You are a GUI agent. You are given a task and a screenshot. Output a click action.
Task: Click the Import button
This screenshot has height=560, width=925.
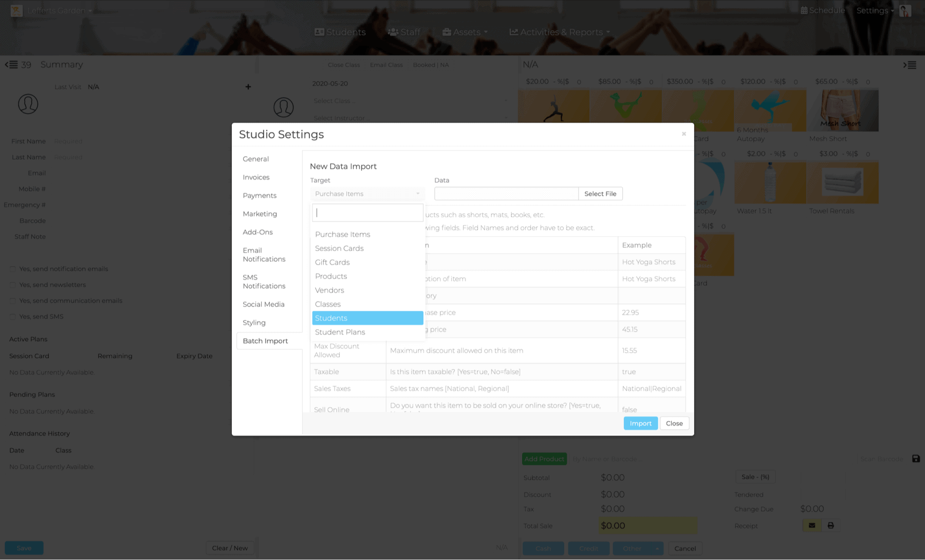pos(640,423)
